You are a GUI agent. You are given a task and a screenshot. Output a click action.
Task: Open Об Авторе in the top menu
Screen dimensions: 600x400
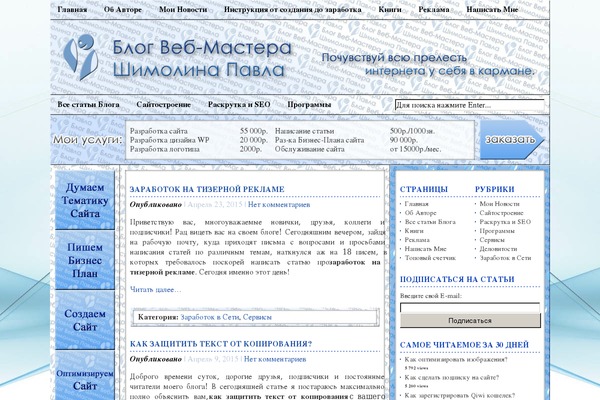pos(123,10)
